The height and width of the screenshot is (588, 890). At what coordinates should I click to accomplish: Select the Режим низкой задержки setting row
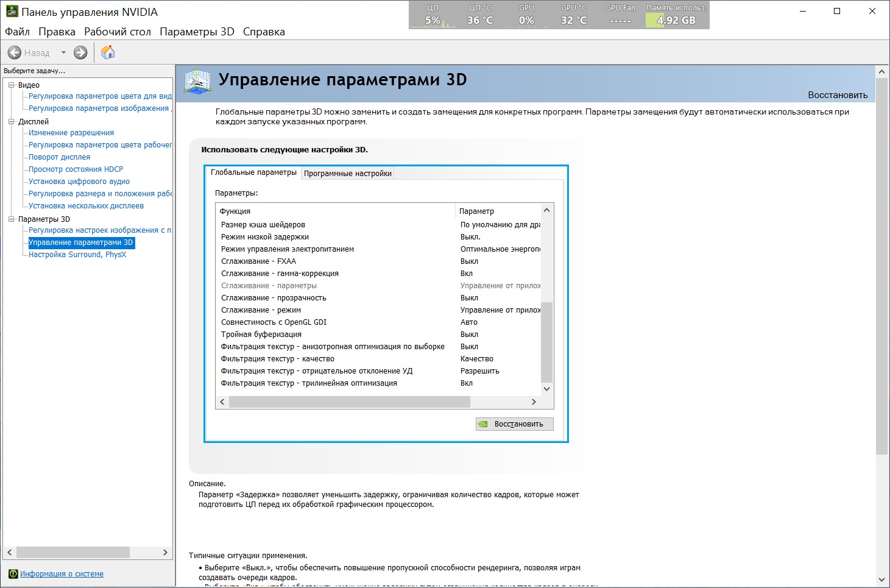tap(379, 237)
